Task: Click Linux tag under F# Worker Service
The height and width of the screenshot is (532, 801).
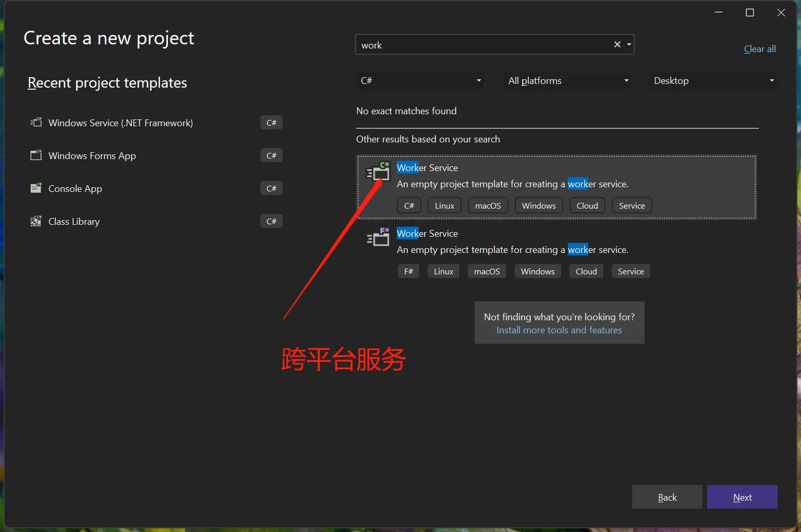Action: pos(443,271)
